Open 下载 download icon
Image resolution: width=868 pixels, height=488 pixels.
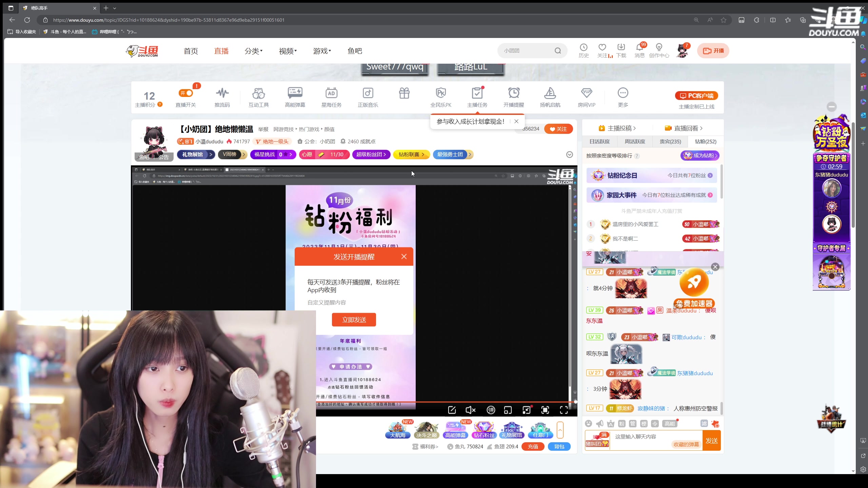point(621,50)
